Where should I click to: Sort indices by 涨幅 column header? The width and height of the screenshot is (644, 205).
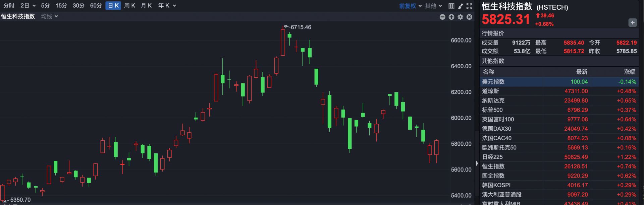(x=630, y=72)
